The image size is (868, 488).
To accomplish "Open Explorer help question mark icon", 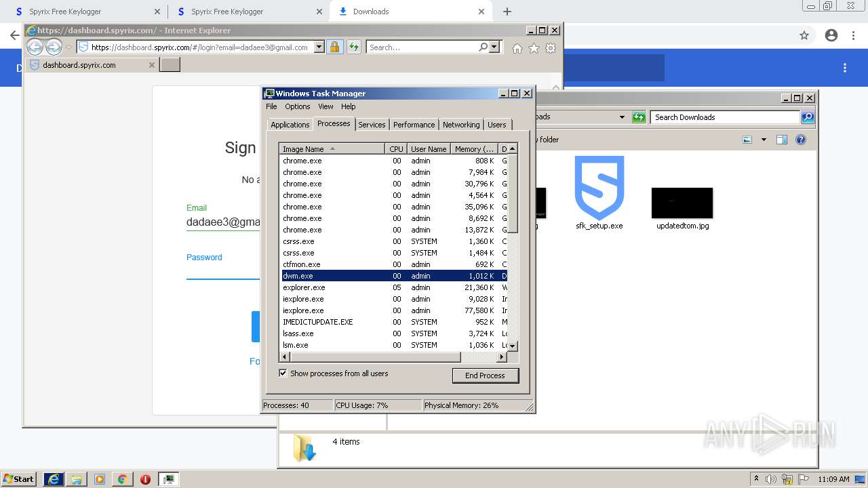I will pyautogui.click(x=801, y=140).
